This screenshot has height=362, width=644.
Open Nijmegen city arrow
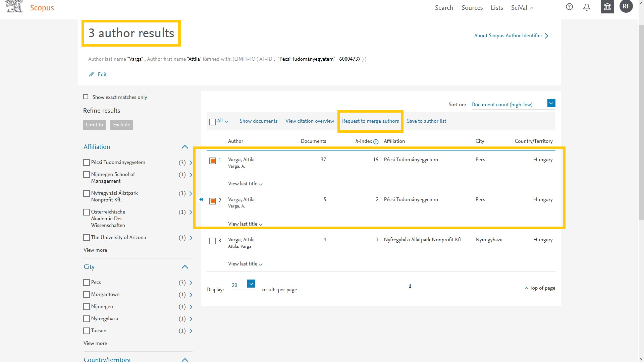191,307
